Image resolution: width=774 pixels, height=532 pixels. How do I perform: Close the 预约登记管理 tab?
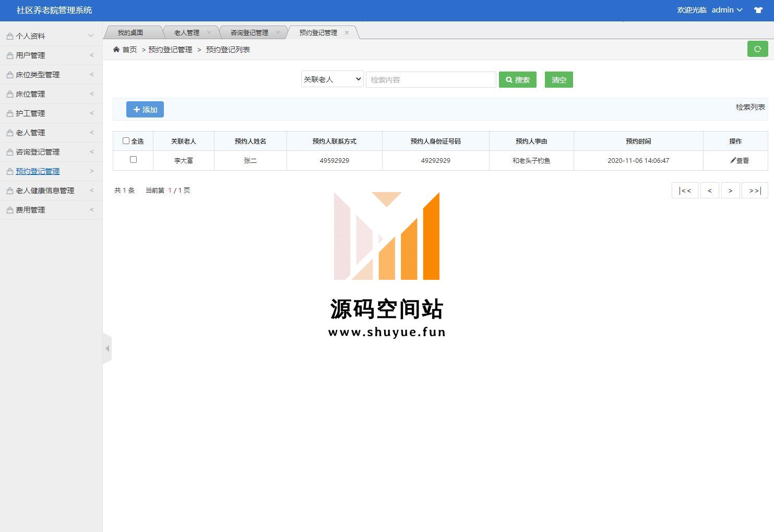click(347, 32)
